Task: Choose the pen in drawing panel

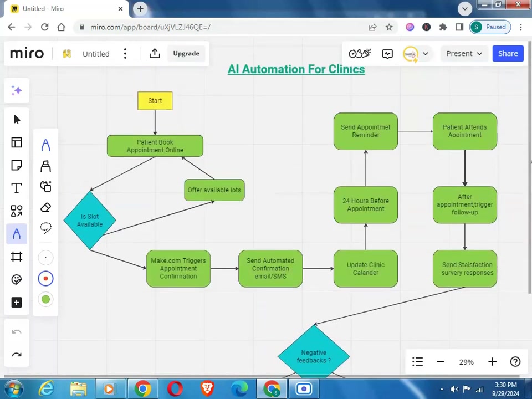Action: click(46, 145)
